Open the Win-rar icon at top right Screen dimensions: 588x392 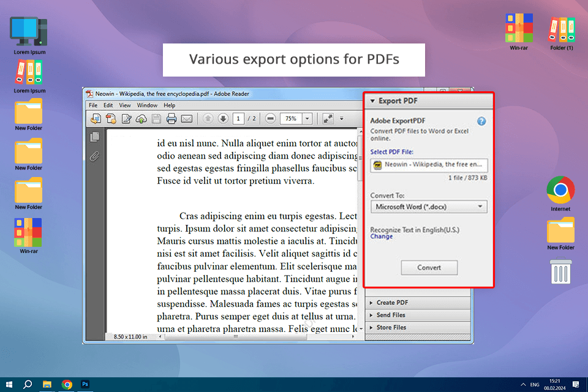(519, 32)
